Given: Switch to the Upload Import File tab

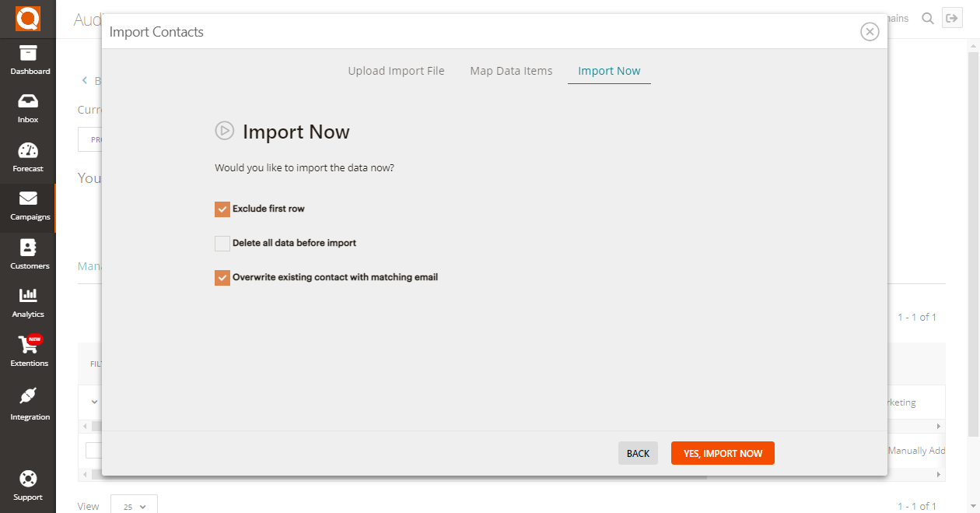Looking at the screenshot, I should (x=396, y=71).
